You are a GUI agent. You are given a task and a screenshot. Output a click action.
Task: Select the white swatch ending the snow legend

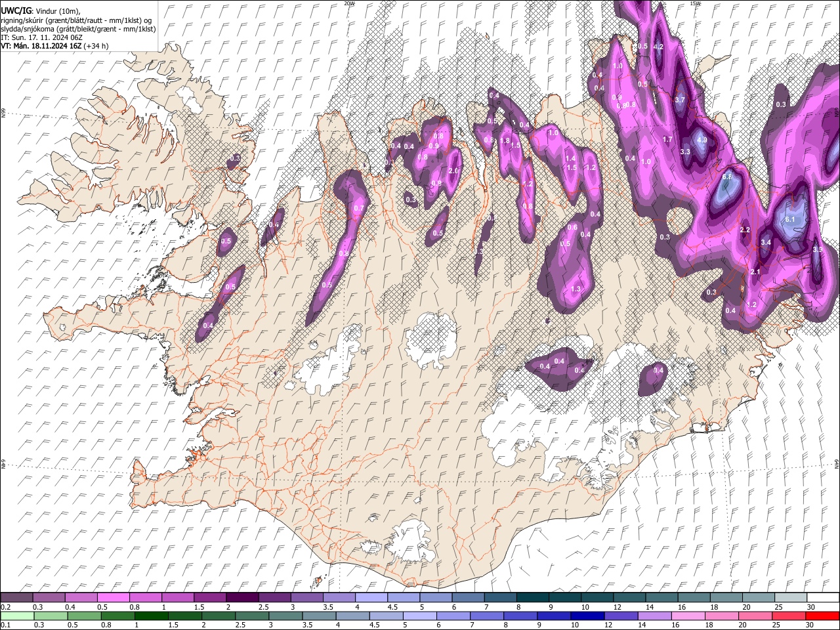(x=822, y=597)
